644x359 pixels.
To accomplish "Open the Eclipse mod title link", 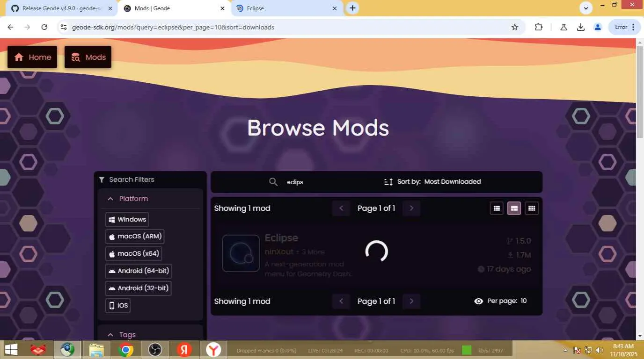I will (281, 238).
